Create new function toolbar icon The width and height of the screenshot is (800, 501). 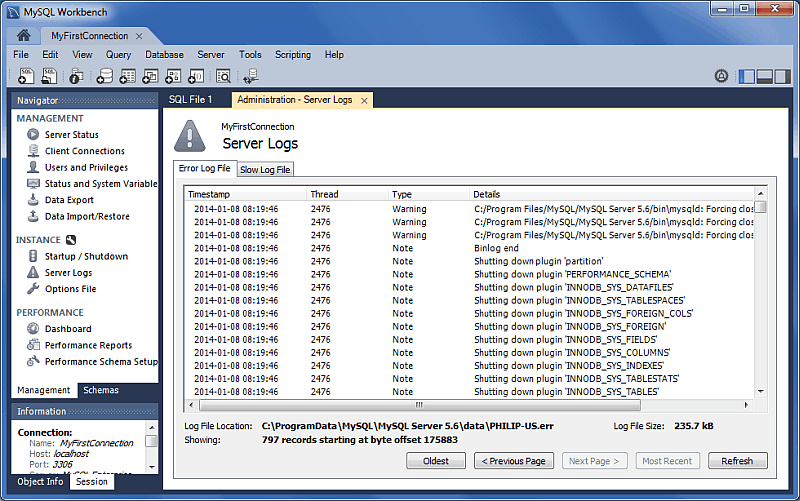pos(196,76)
